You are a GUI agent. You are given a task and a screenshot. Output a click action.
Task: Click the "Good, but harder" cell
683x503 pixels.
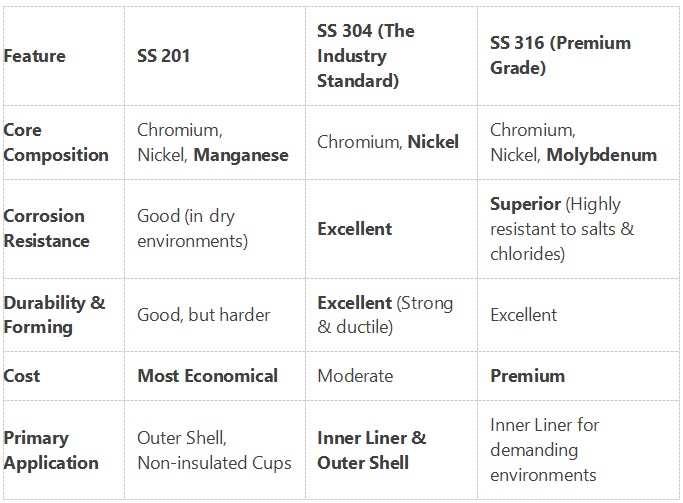click(x=203, y=315)
